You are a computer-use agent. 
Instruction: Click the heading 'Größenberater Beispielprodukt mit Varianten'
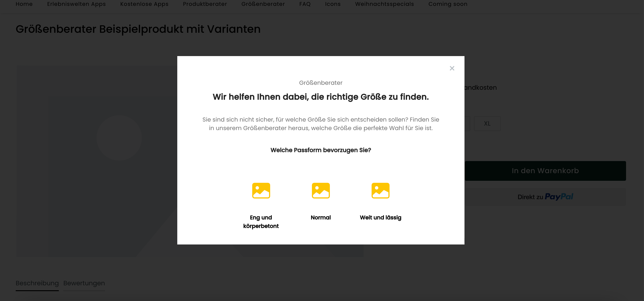(138, 29)
